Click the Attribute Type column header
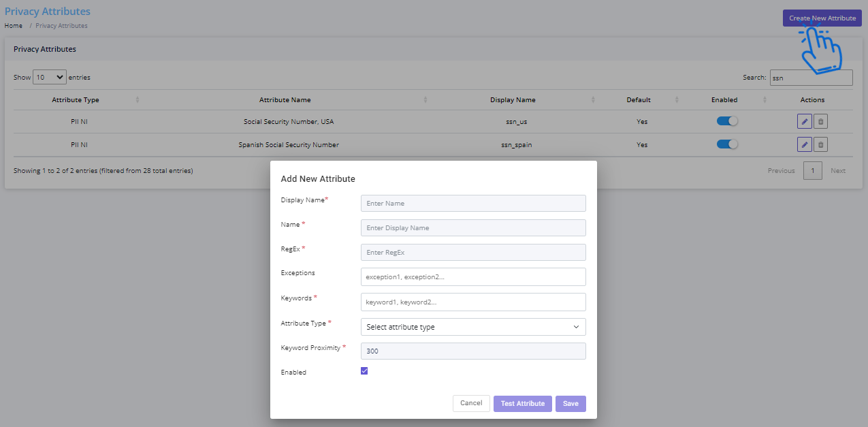868x427 pixels. tap(76, 100)
